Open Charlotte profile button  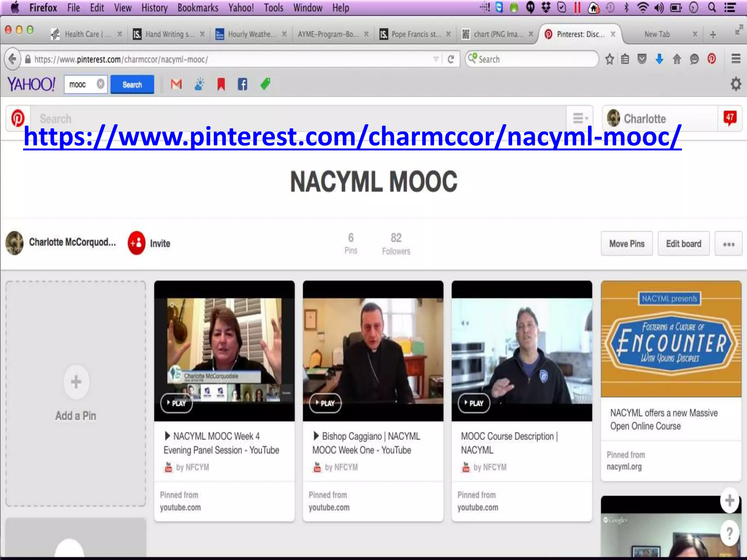click(659, 118)
